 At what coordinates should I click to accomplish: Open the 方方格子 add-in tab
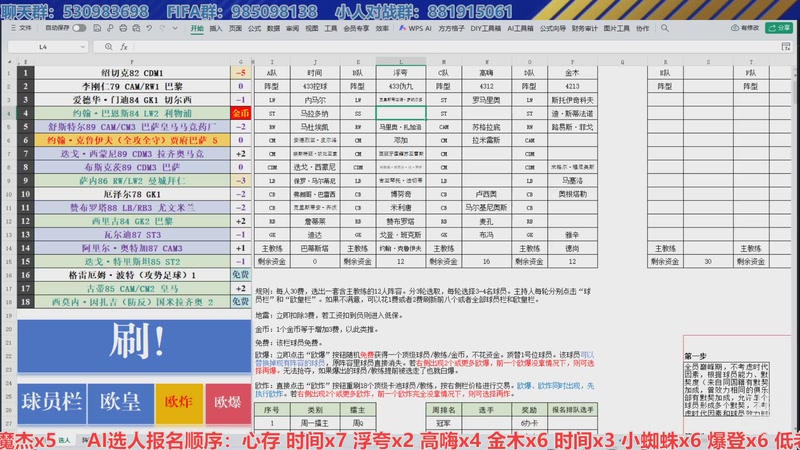click(452, 29)
